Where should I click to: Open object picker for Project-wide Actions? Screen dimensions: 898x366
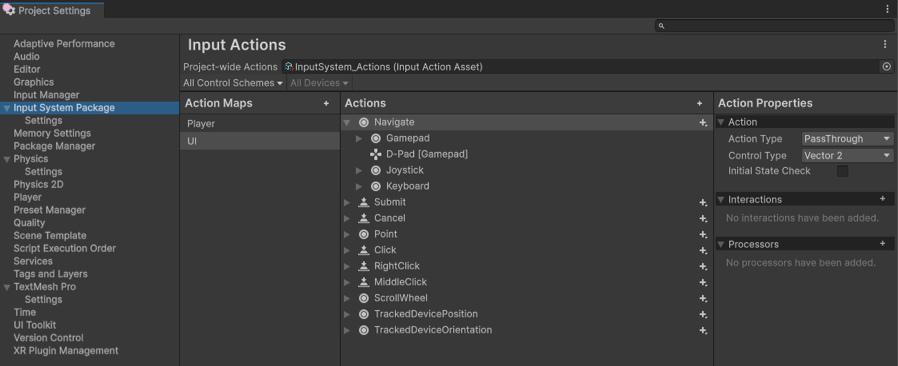[887, 67]
